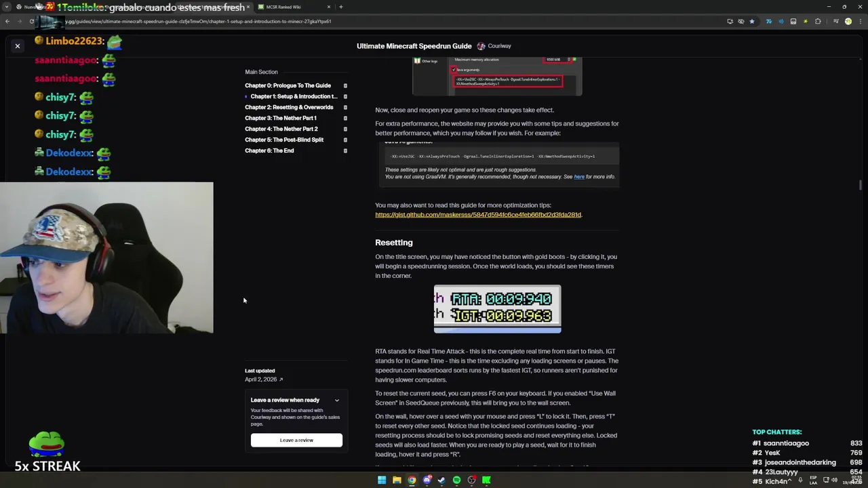Open Chapter 4: The Nether Part 2
Screen dimensions: 868x488
pyautogui.click(x=281, y=129)
